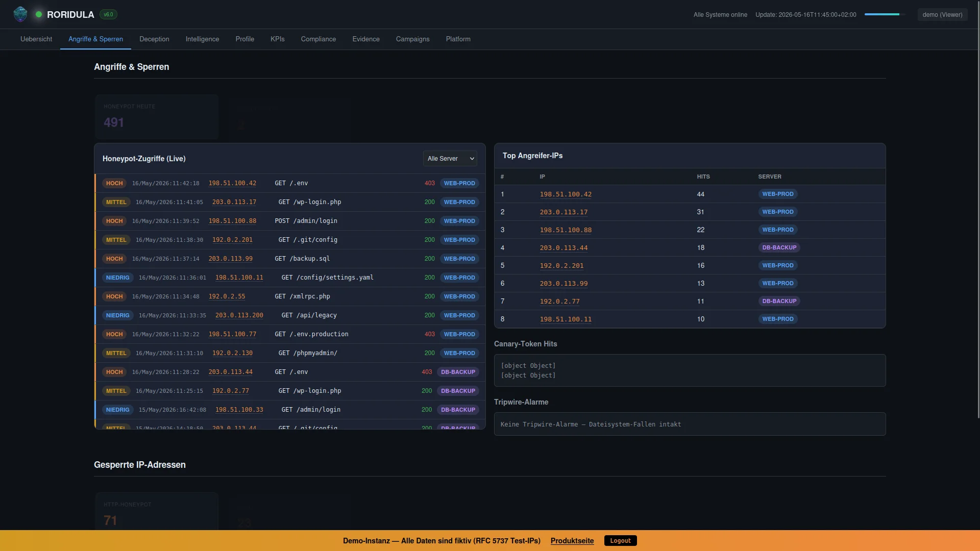Click the MITTEL badge on the 11:41:05 row

(x=116, y=202)
